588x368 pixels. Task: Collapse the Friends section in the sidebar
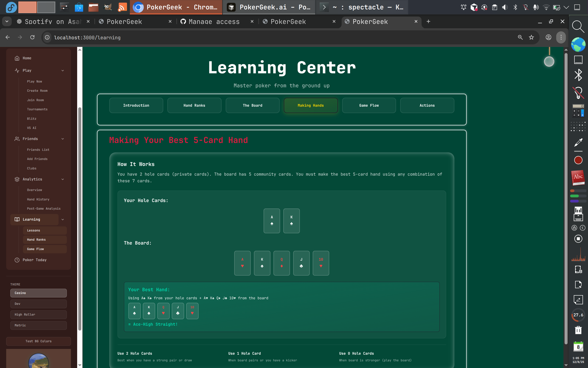point(63,139)
